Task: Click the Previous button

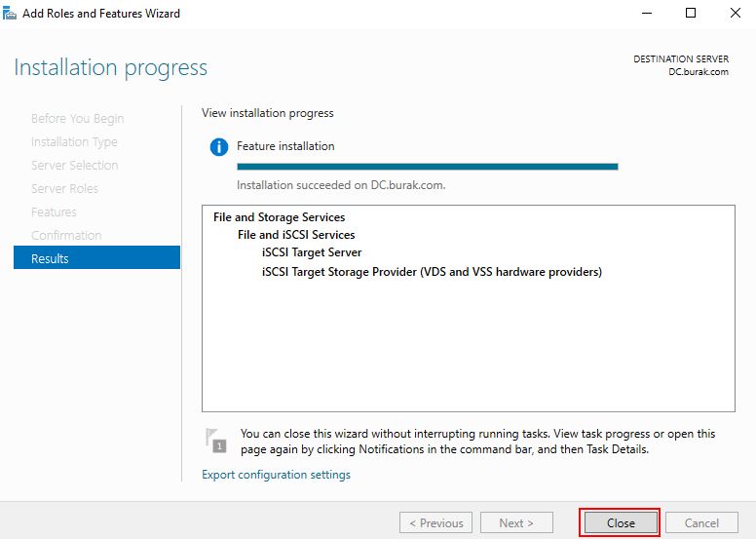Action: [435, 522]
